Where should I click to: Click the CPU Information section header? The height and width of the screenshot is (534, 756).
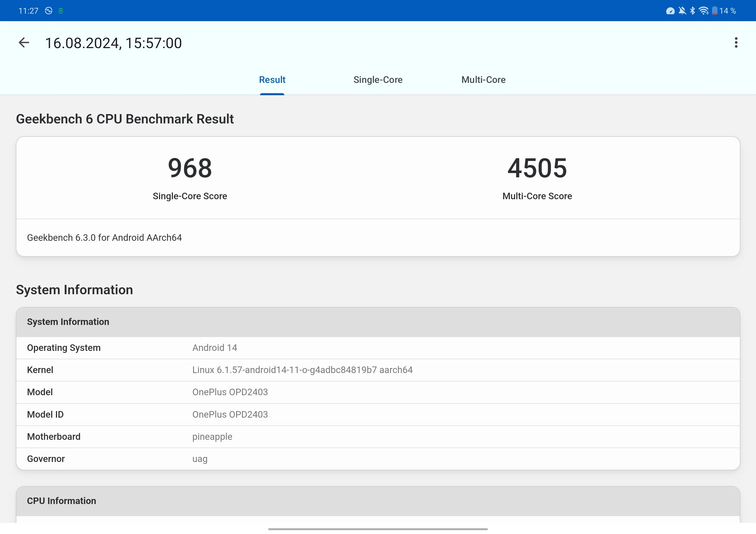pyautogui.click(x=378, y=501)
